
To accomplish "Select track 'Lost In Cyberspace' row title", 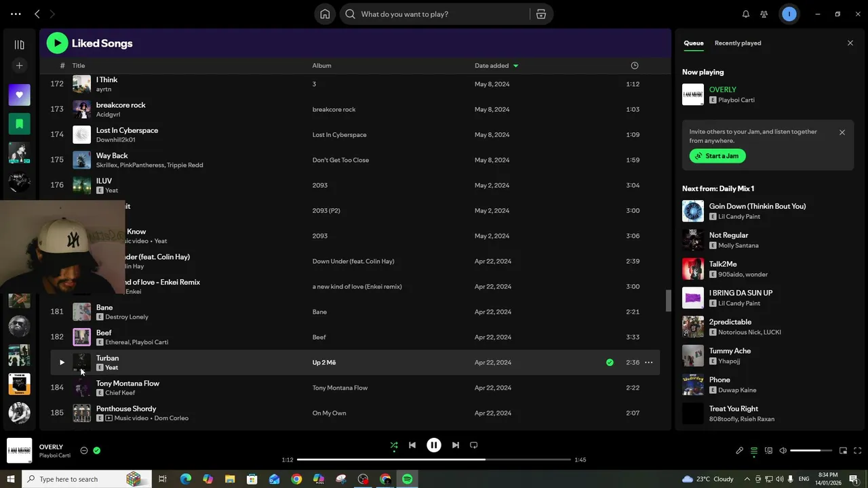I will (127, 130).
